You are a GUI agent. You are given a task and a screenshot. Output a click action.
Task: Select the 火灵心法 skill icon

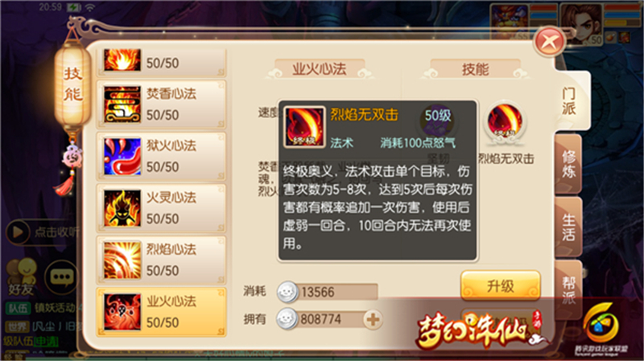point(122,208)
